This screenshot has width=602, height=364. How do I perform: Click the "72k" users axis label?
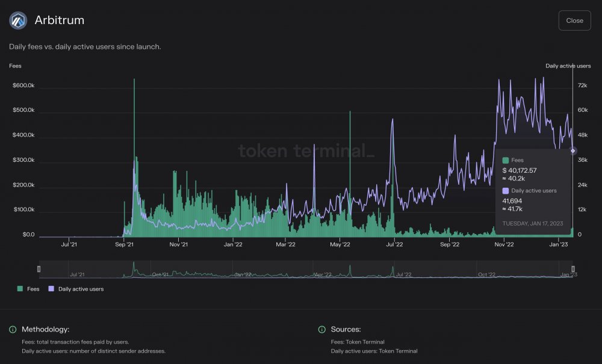pyautogui.click(x=582, y=85)
